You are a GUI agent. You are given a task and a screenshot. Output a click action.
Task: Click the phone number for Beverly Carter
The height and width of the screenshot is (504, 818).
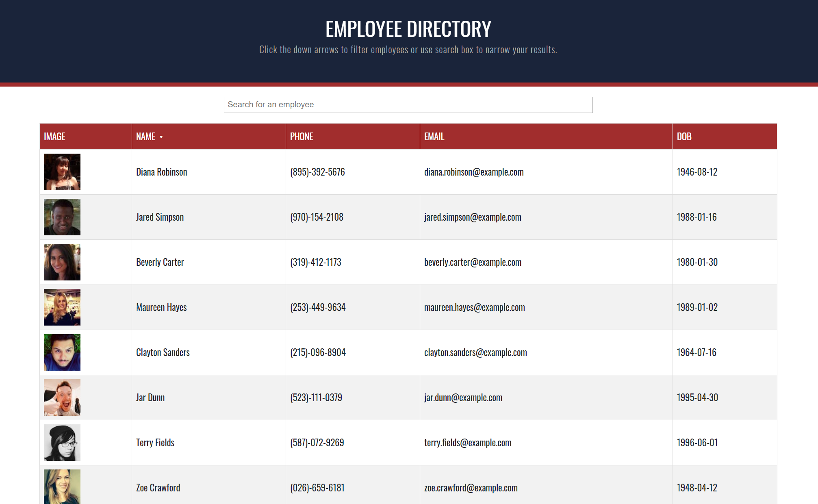316,262
